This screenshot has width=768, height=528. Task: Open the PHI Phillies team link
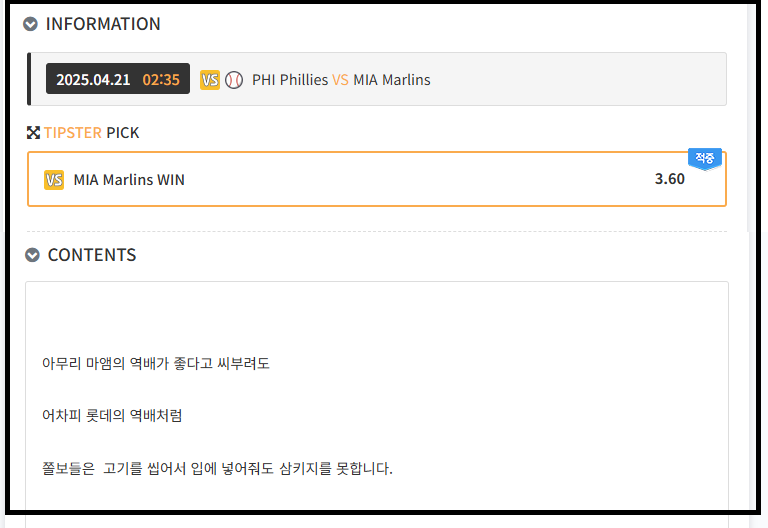pos(290,79)
